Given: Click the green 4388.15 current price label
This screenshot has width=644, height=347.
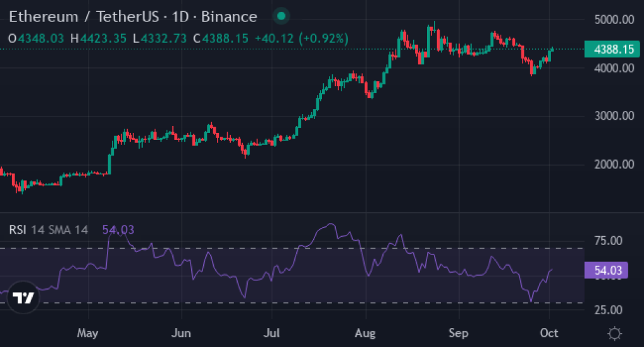Looking at the screenshot, I should 608,49.
